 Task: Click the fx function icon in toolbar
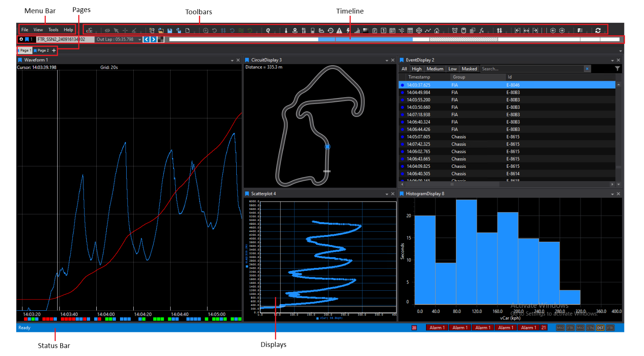click(482, 30)
